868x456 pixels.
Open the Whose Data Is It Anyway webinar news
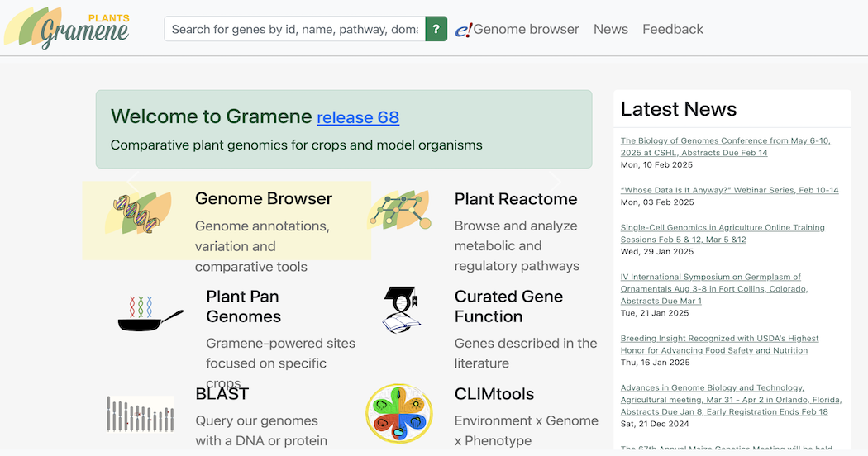click(730, 190)
